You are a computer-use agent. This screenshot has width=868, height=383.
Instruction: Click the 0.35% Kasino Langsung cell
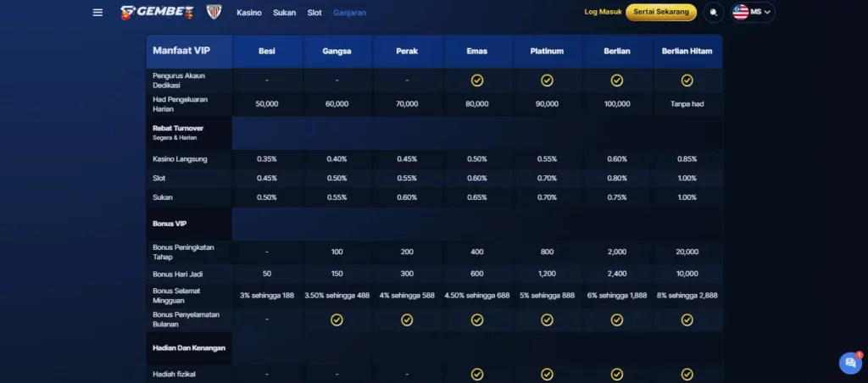coord(267,158)
